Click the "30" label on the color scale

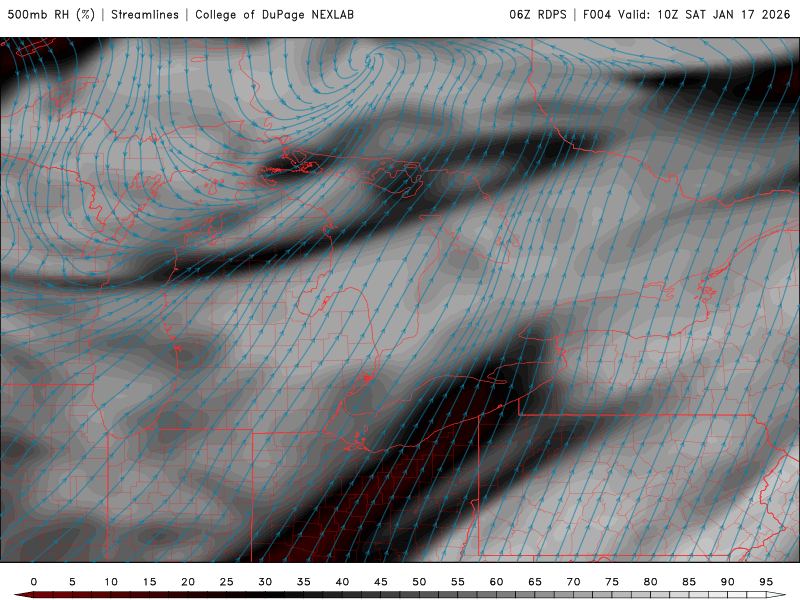click(x=265, y=582)
